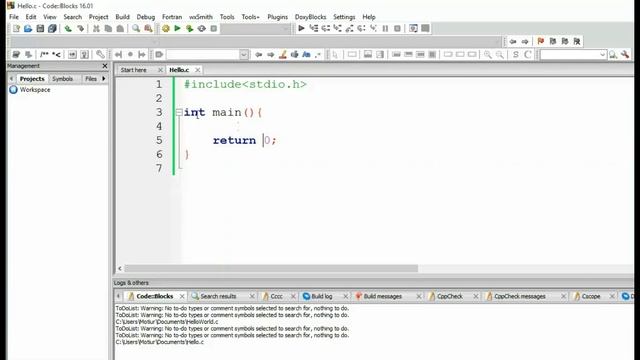640x360 pixels.
Task: Create a new file with toolbar icon
Action: tap(16, 29)
